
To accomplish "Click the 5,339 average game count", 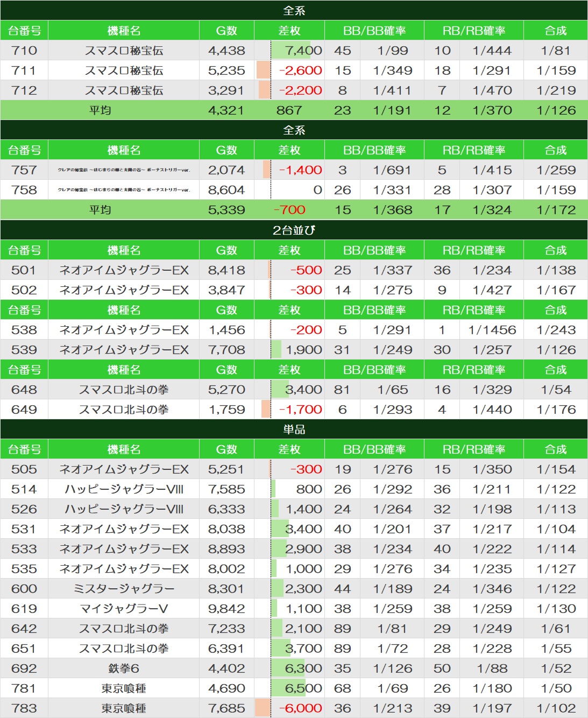I will pyautogui.click(x=226, y=210).
